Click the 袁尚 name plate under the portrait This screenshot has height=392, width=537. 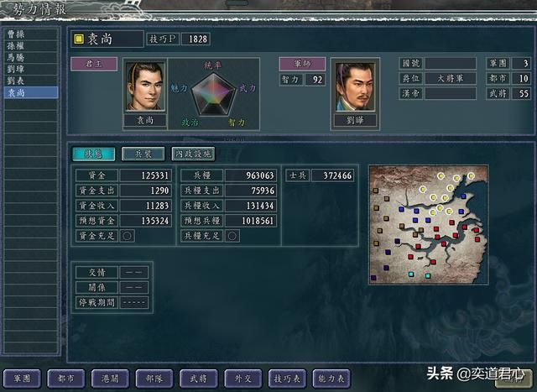coord(145,121)
